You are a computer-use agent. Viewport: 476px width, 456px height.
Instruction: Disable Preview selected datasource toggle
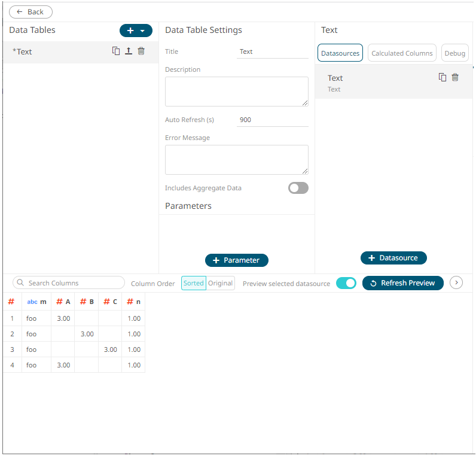click(346, 283)
